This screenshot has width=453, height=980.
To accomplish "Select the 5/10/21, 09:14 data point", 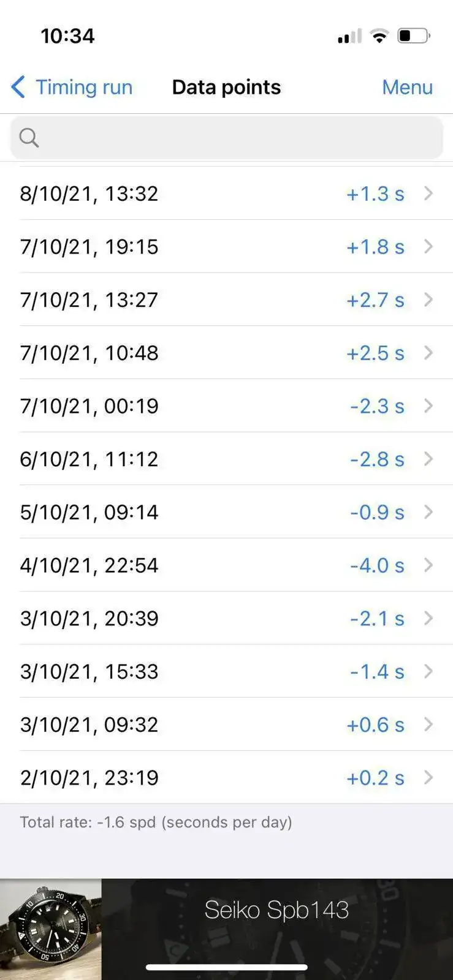I will point(226,512).
